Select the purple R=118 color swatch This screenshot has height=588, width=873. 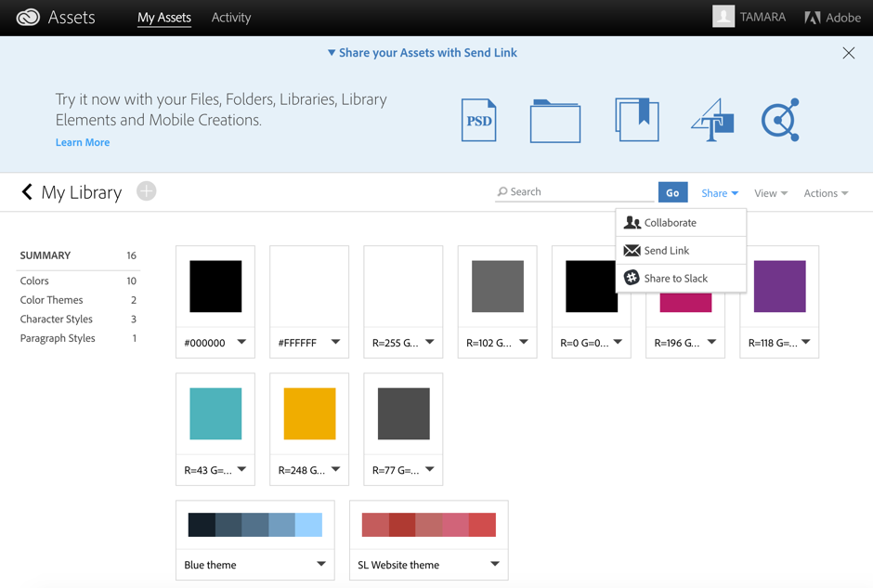tap(779, 286)
